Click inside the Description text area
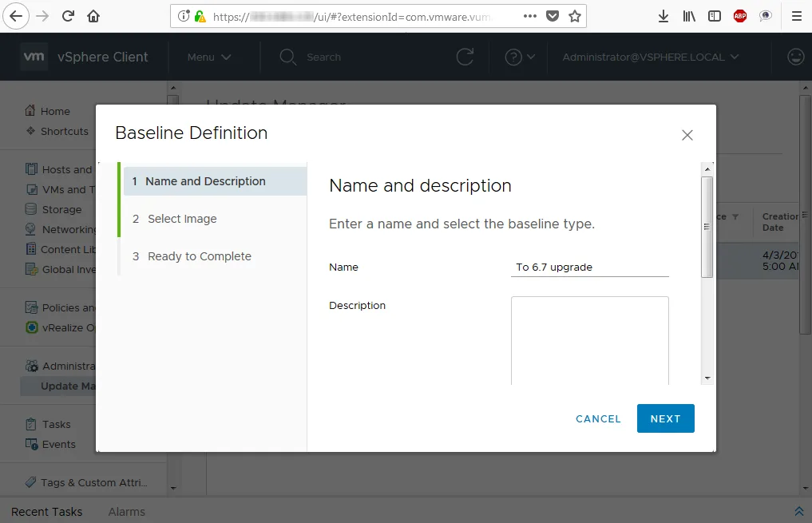The height and width of the screenshot is (523, 812). [x=590, y=340]
